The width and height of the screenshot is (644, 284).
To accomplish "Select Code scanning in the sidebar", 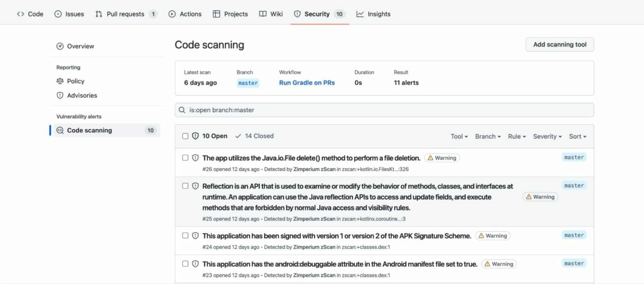I will pos(107,130).
